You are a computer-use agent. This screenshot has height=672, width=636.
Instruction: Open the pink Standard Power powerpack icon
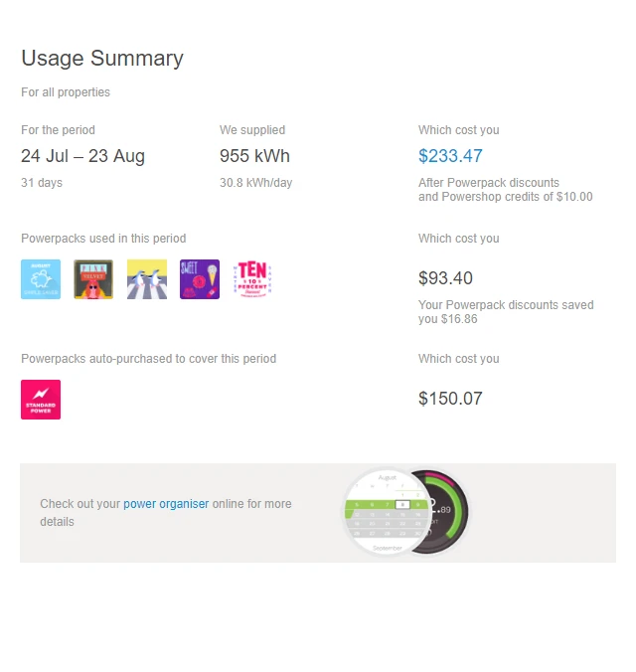click(41, 400)
